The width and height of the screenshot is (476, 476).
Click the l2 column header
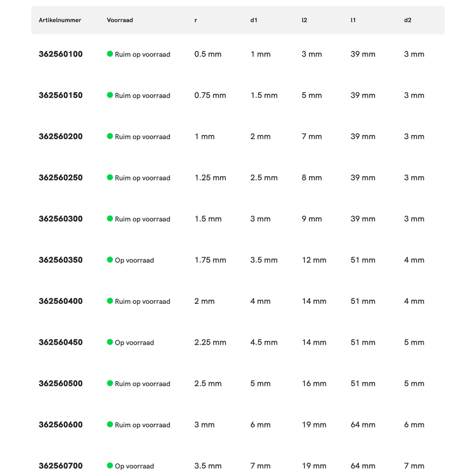305,20
